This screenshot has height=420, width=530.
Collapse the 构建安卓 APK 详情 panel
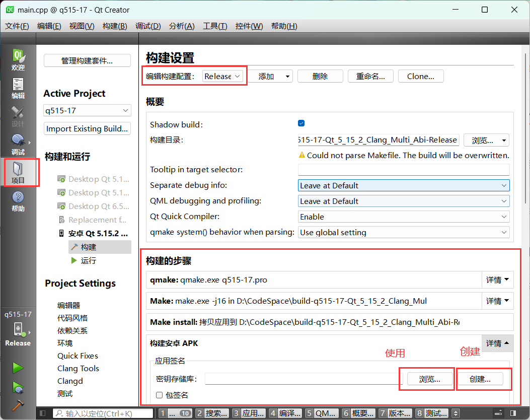click(497, 343)
